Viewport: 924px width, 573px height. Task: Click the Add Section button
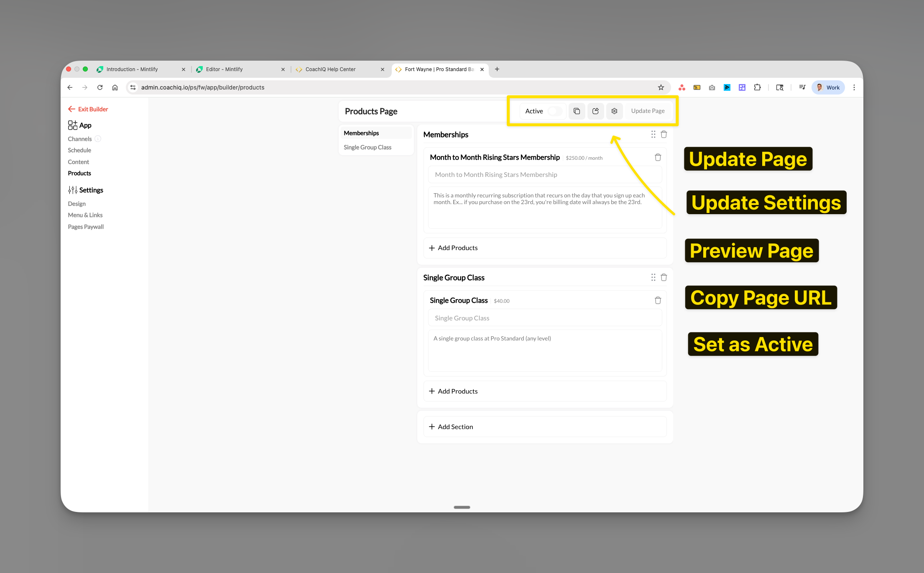455,426
